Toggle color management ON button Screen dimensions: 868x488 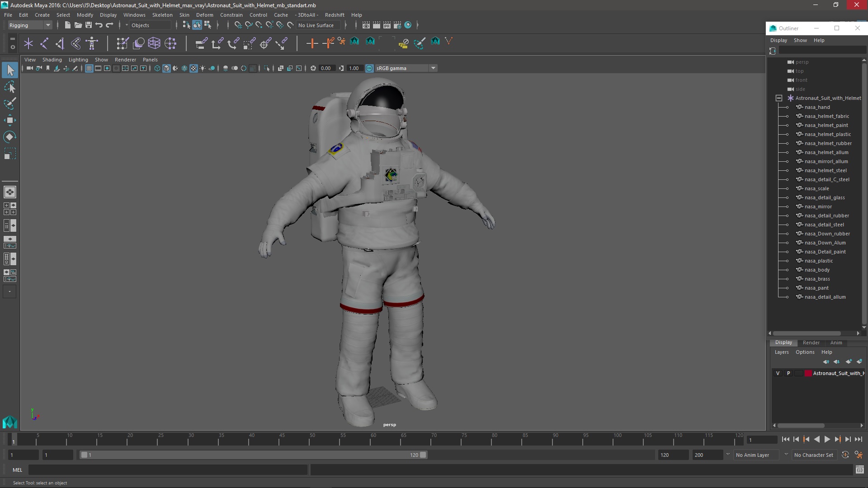[369, 68]
